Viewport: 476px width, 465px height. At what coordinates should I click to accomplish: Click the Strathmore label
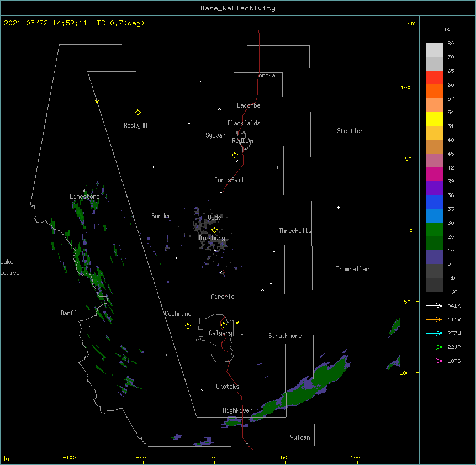click(x=285, y=336)
